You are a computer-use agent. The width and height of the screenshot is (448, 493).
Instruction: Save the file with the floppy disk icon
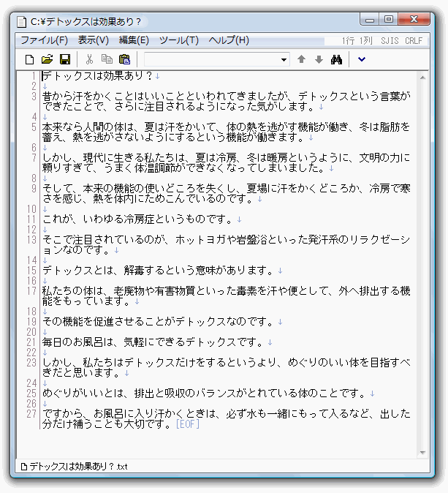(65, 59)
